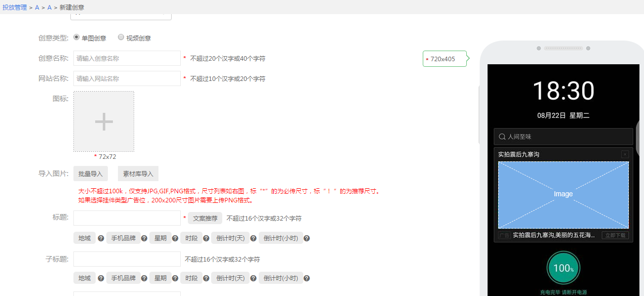644x296 pixels.
Task: Click help icon beside 倒计时(天)
Action: click(x=253, y=238)
